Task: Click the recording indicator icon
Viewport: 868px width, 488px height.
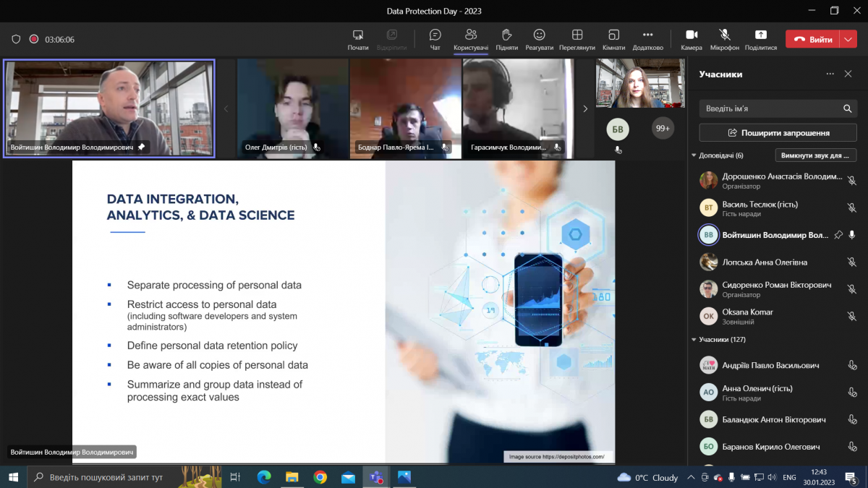Action: pos(33,39)
